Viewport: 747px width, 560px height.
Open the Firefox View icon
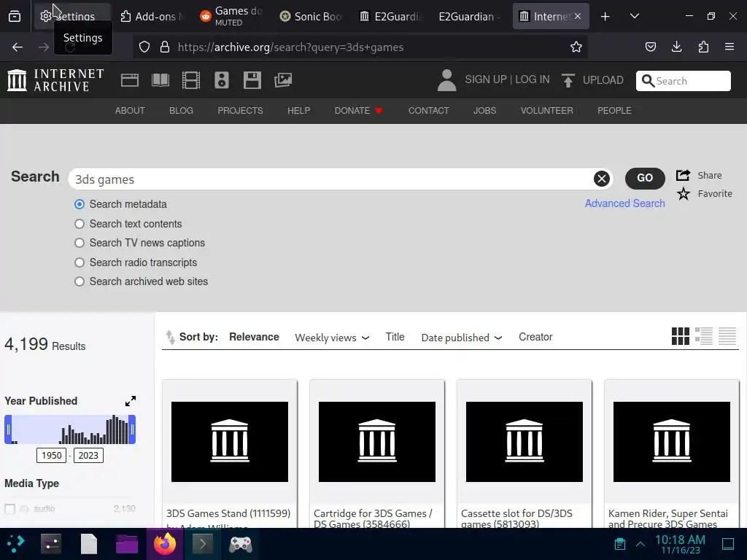15,16
